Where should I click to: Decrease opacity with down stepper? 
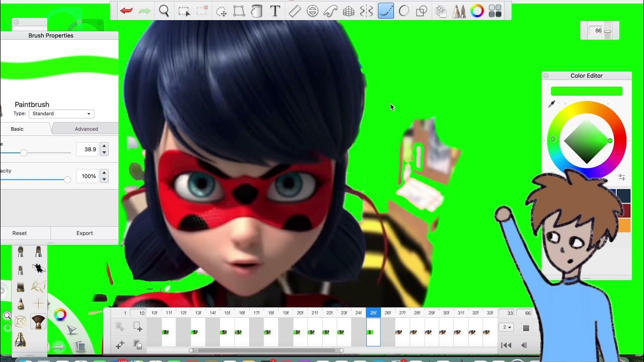click(104, 179)
